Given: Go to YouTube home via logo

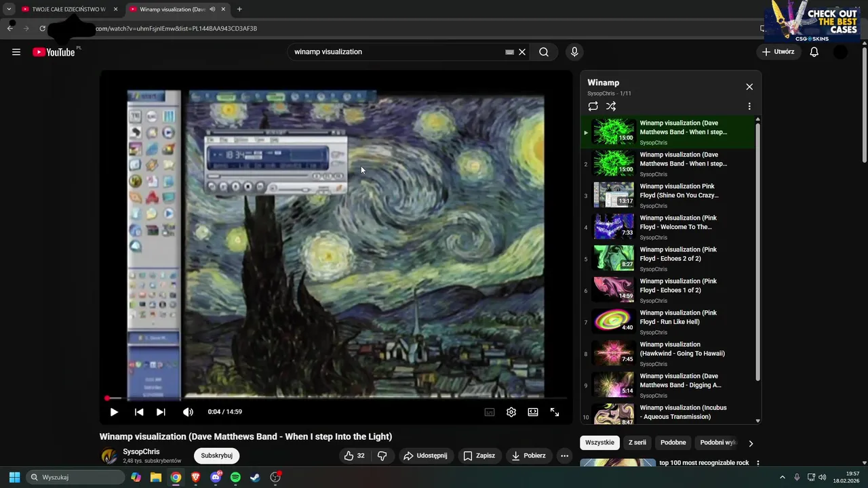Looking at the screenshot, I should [x=54, y=52].
